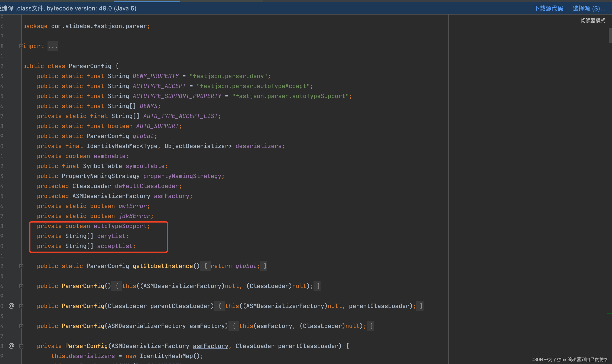The height and width of the screenshot is (364, 612).
Task: Click the @ gutter icon beside ParserConfig(ClassLoader)
Action: pyautogui.click(x=11, y=306)
